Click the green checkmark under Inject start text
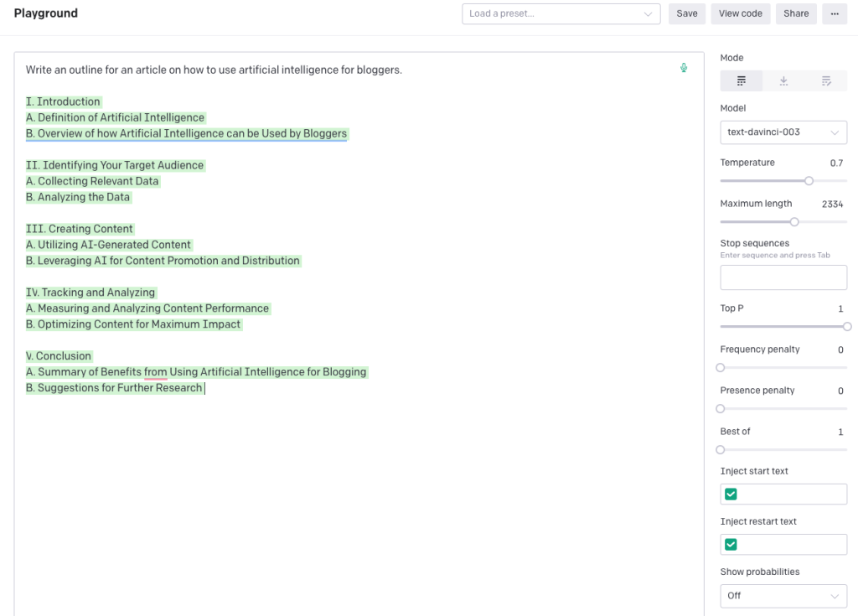The image size is (858, 616). coord(731,494)
